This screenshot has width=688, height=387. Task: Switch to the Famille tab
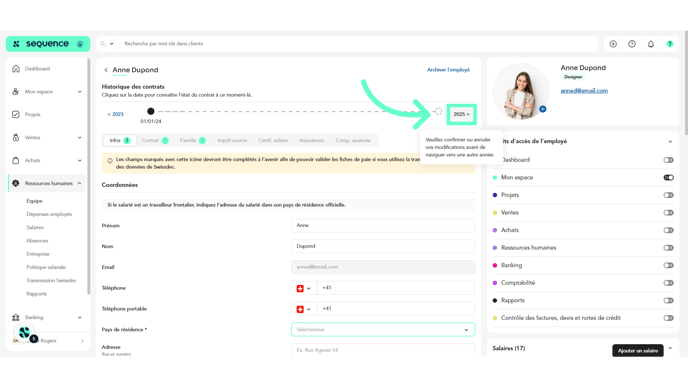pos(192,140)
